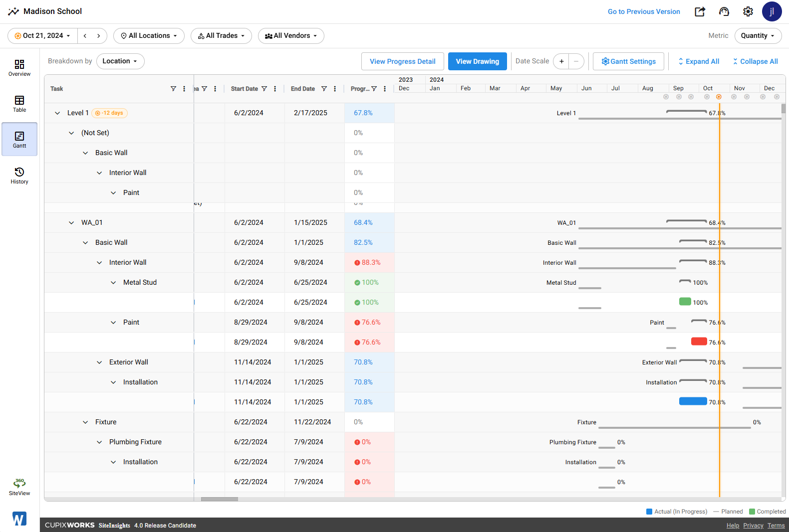The height and width of the screenshot is (532, 789).
Task: Collapse the WA_01 row
Action: [x=71, y=223]
